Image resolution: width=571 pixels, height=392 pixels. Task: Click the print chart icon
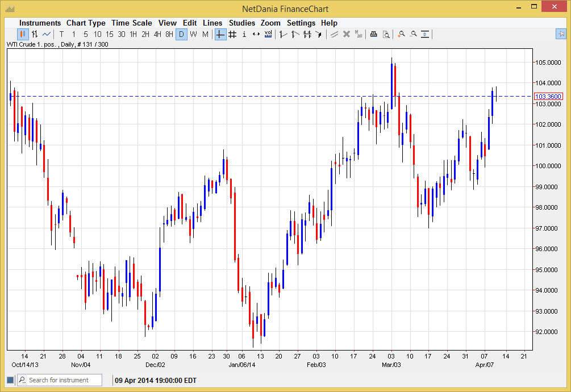point(373,34)
